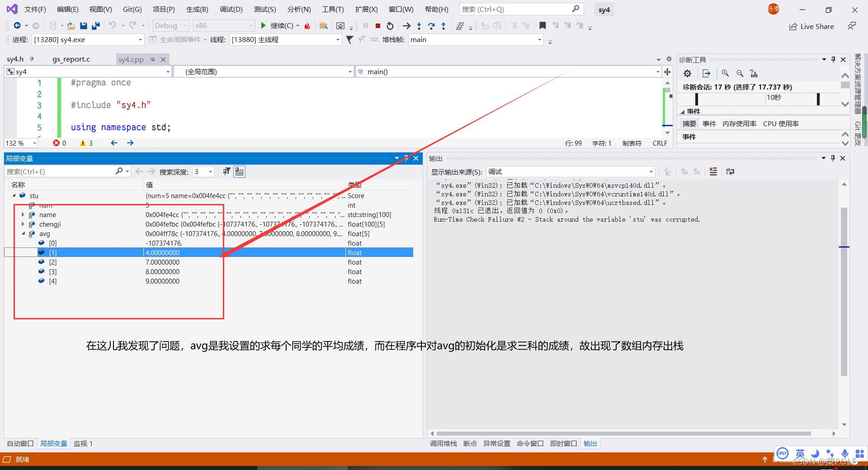The image size is (868, 470).
Task: Switch to 内存使用率 tab
Action: [739, 123]
